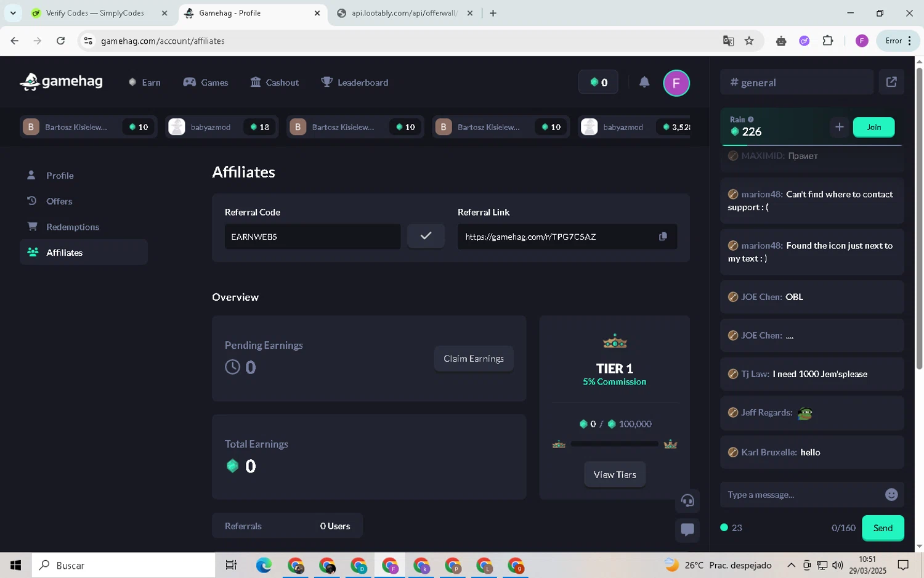This screenshot has width=924, height=578.
Task: Select Profile in the sidebar
Action: (84, 176)
